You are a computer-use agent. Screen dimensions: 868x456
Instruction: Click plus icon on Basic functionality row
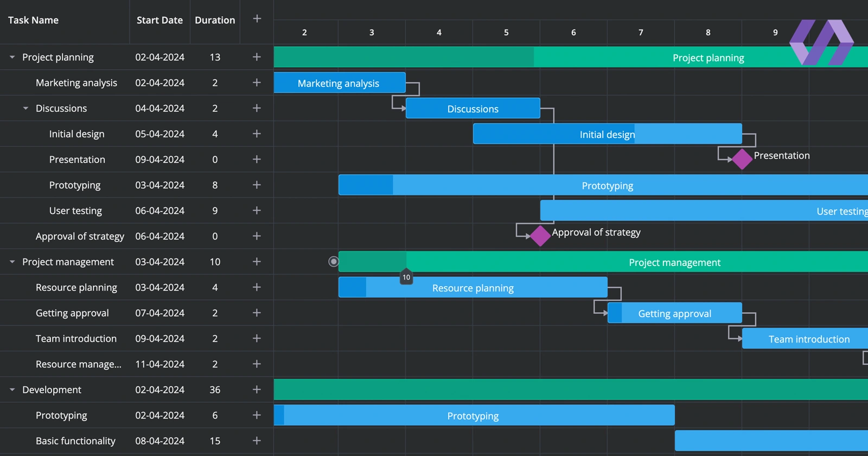(x=257, y=440)
